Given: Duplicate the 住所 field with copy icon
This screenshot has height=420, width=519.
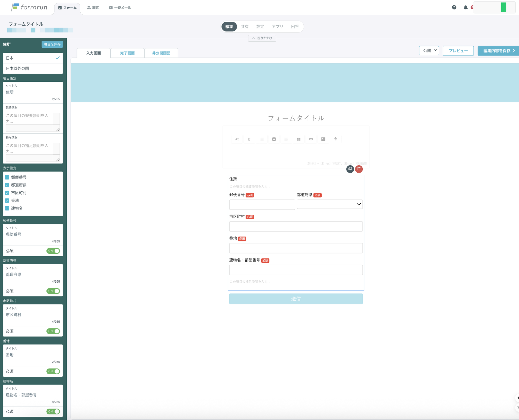Looking at the screenshot, I should tap(350, 169).
